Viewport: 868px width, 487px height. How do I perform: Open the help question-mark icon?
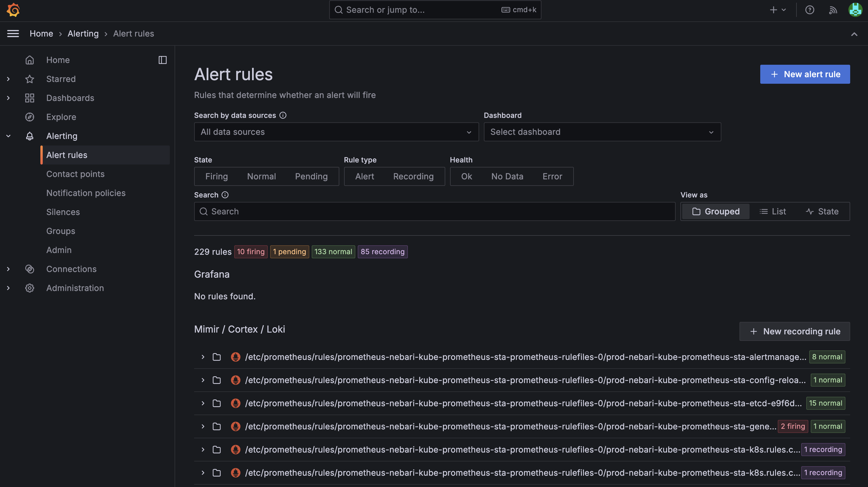(810, 10)
